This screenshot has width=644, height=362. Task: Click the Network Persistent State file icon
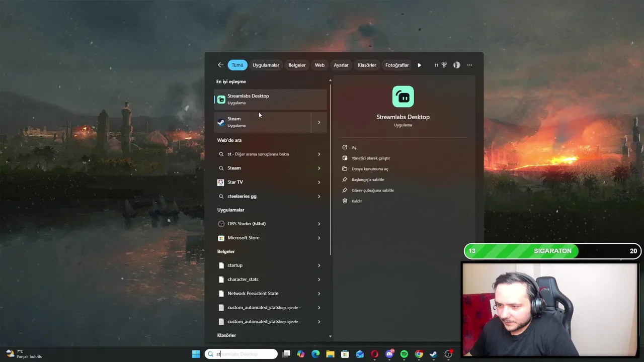[221, 293]
